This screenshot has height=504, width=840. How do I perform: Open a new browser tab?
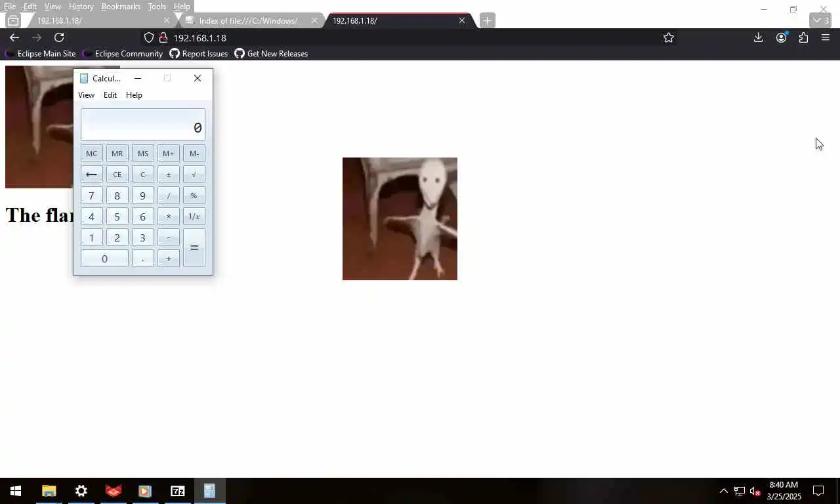(487, 20)
